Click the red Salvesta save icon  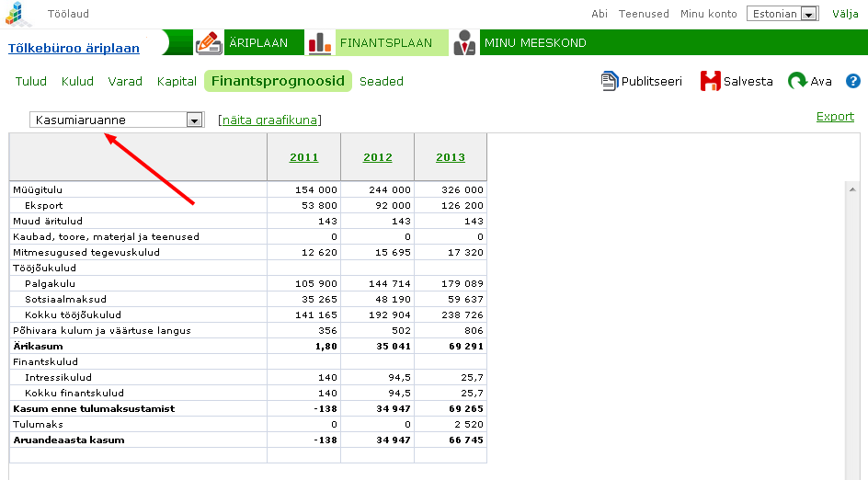coord(710,81)
